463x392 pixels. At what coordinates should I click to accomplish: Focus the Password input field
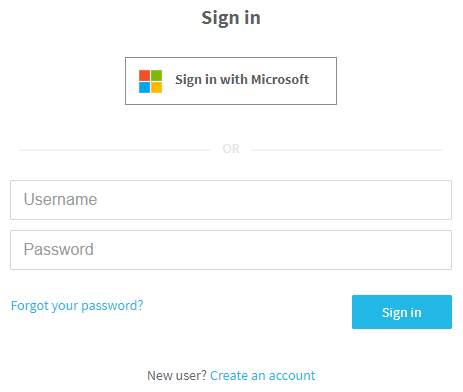pyautogui.click(x=231, y=250)
